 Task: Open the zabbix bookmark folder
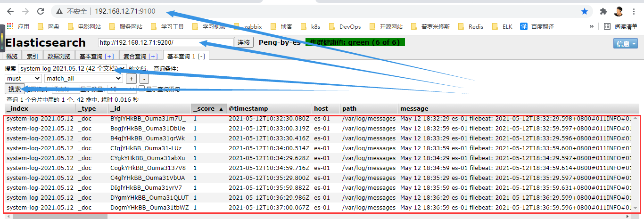248,26
